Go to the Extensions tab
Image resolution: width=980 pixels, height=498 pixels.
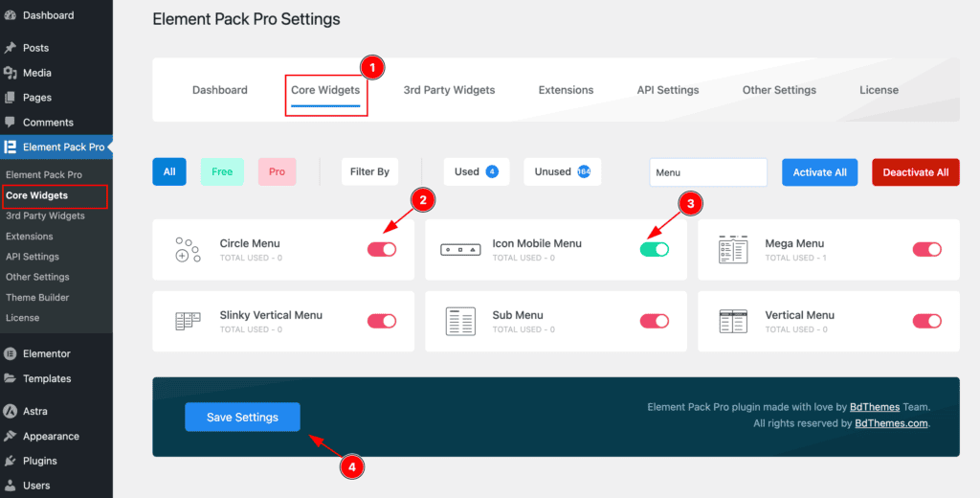tap(567, 90)
